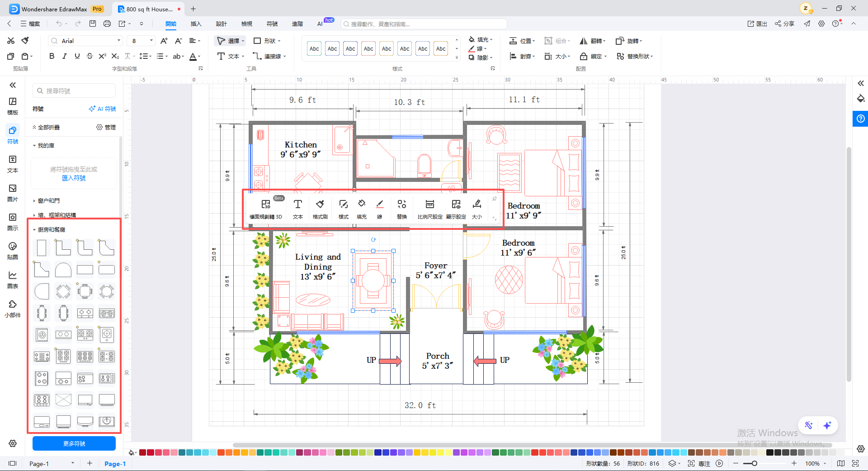Click the fit-to-window icon in status bar
This screenshot has width=868, height=471.
855,463
